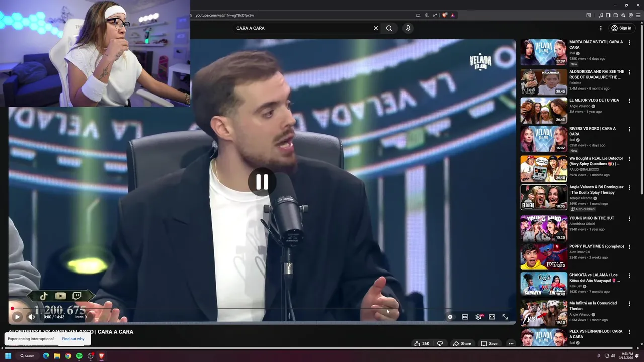Open menu for Me Infiltré en la Comunidad video
The height and width of the screenshot is (362, 644).
629,304
